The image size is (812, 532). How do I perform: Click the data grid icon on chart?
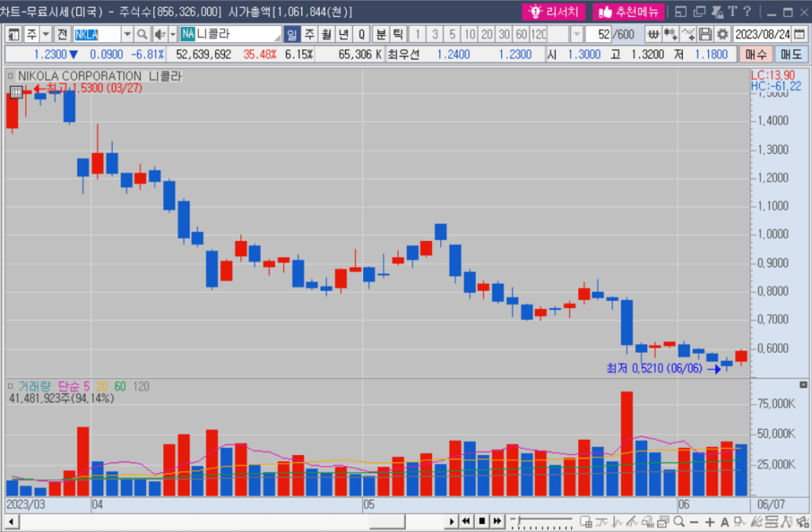click(16, 92)
